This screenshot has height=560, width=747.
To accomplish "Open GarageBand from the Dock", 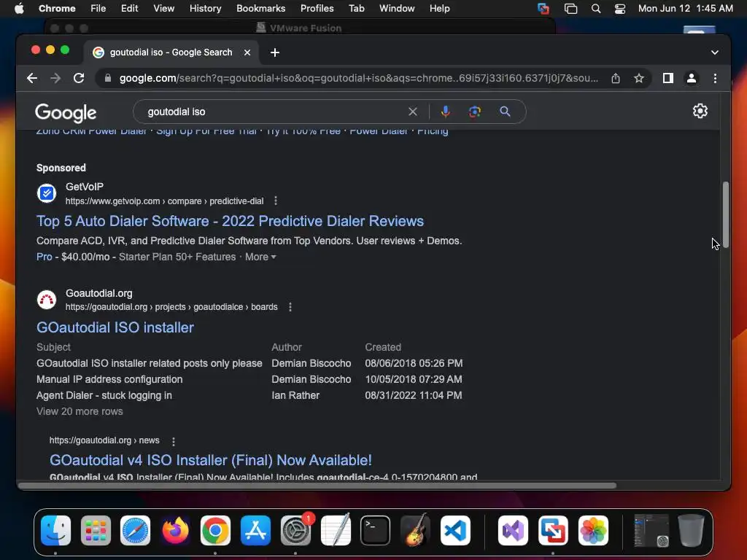I will [x=415, y=531].
